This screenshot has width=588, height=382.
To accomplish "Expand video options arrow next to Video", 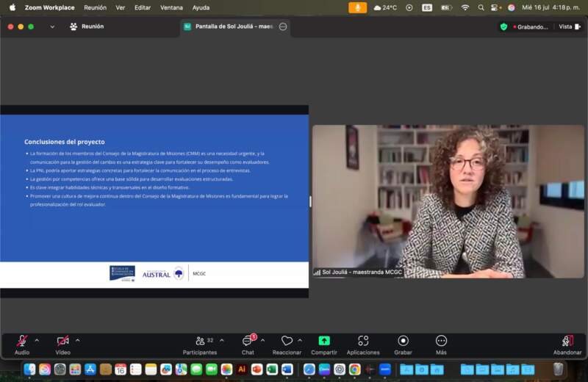I will [78, 341].
